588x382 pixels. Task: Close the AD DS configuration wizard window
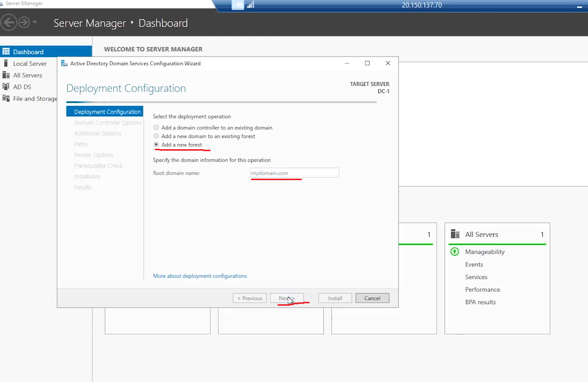(387, 63)
